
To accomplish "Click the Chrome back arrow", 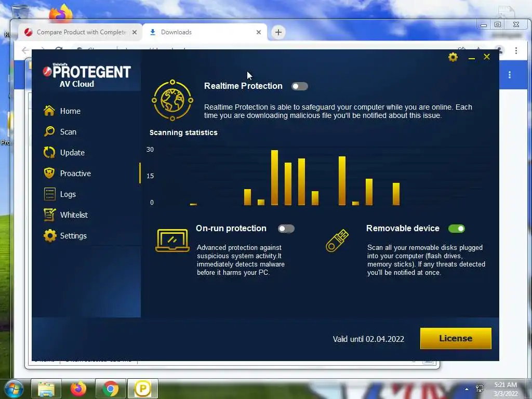I will coord(25,50).
